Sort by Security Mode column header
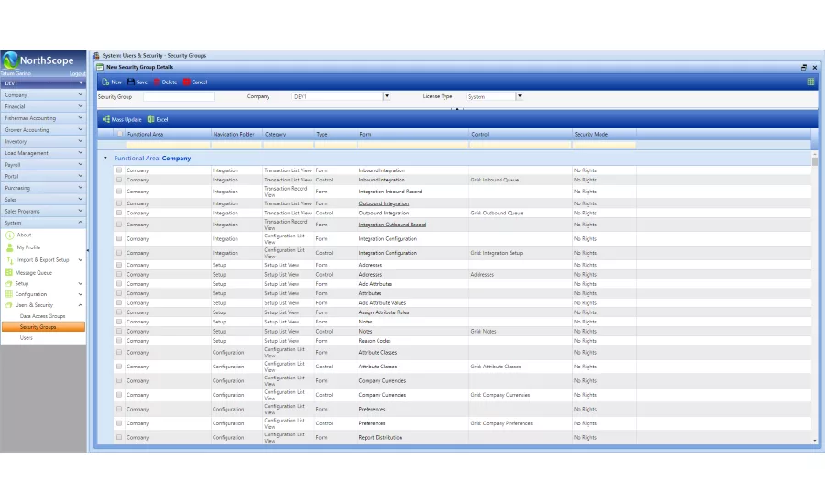Viewport: 825px width, 504px height. [591, 134]
